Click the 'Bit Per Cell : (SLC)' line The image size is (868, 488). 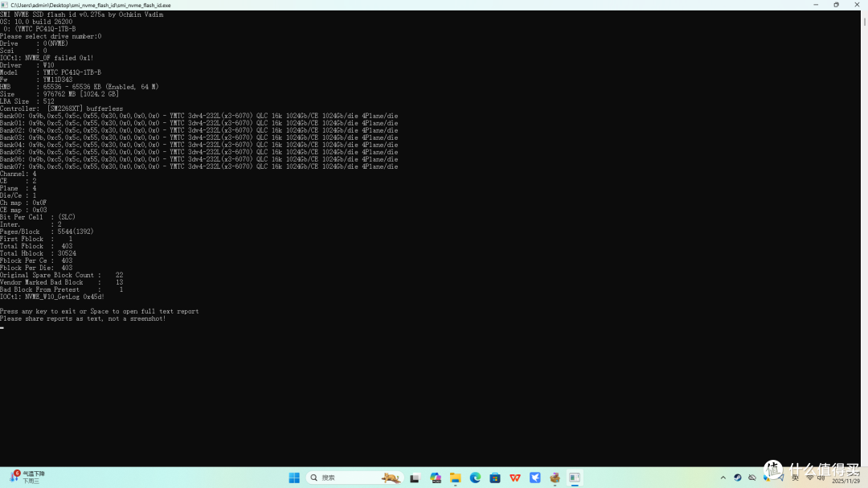pyautogui.click(x=38, y=217)
